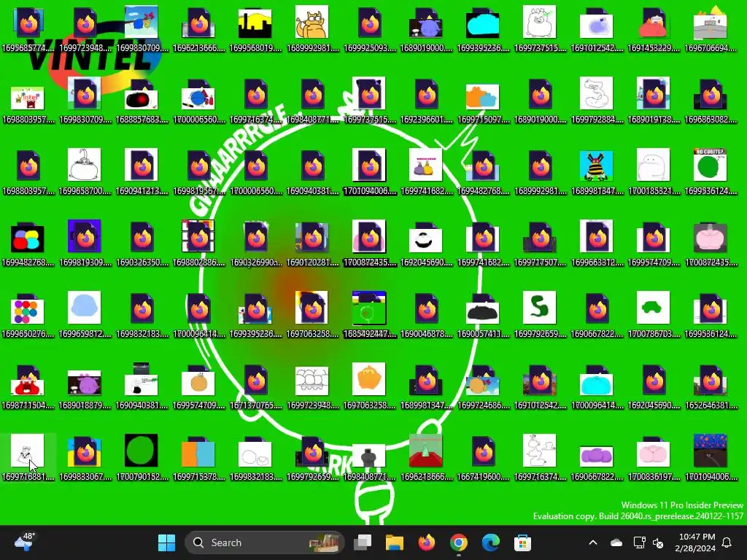This screenshot has height=560, width=747.
Task: Select the 1699833067 desktop file
Action: (85, 456)
